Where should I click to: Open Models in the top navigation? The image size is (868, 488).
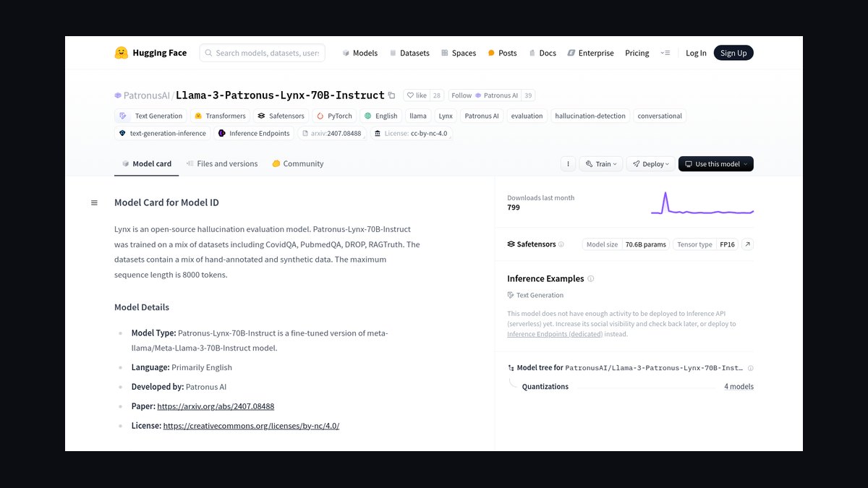360,53
